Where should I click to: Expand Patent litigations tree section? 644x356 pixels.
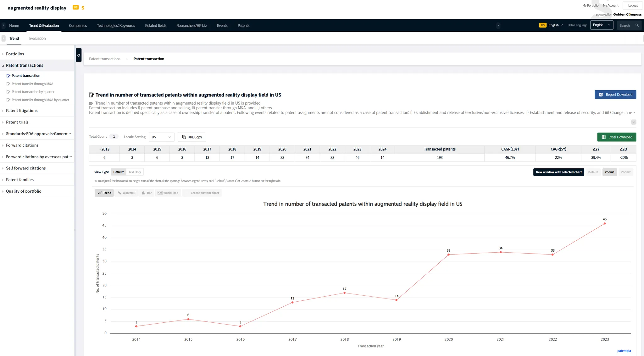tap(22, 111)
